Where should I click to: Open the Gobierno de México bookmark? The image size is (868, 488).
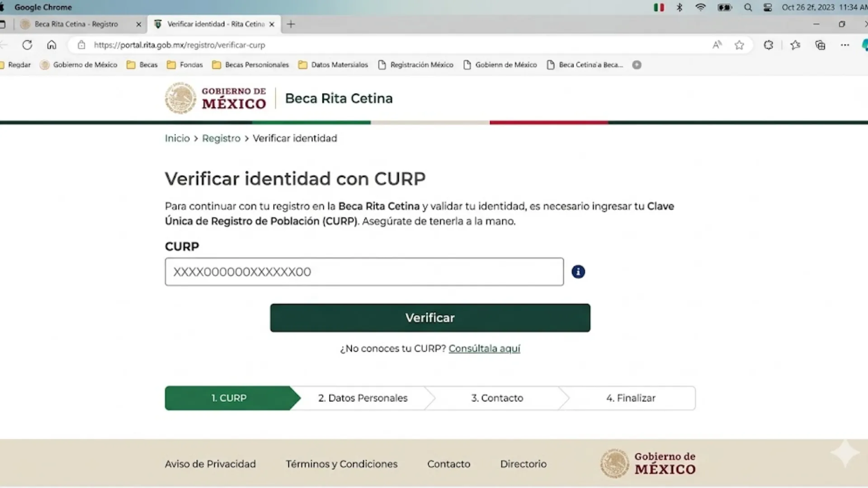tap(79, 65)
